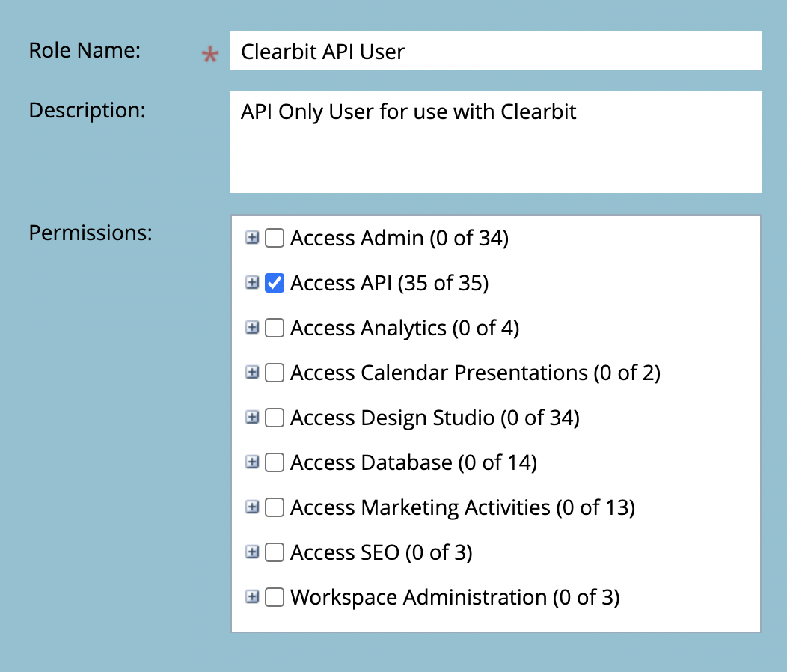Click the Role Name input field
Screen dimensions: 787x672
(496, 51)
